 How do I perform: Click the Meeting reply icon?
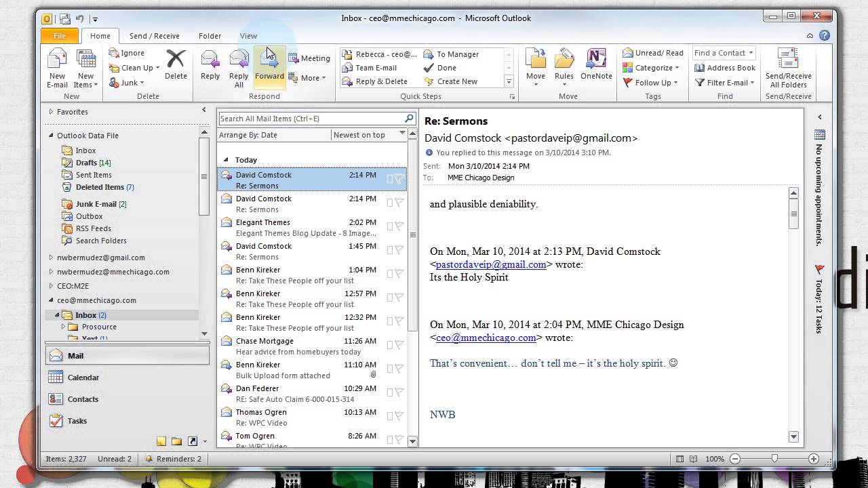pos(294,58)
